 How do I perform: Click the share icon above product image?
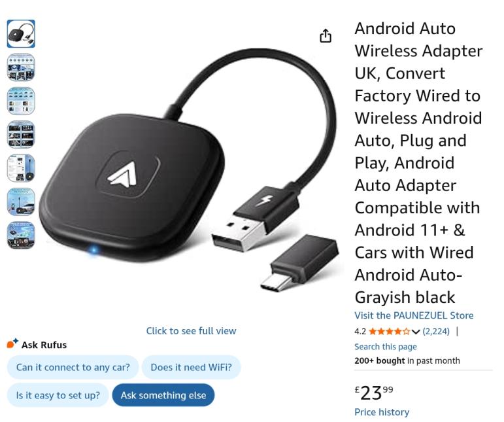point(326,36)
